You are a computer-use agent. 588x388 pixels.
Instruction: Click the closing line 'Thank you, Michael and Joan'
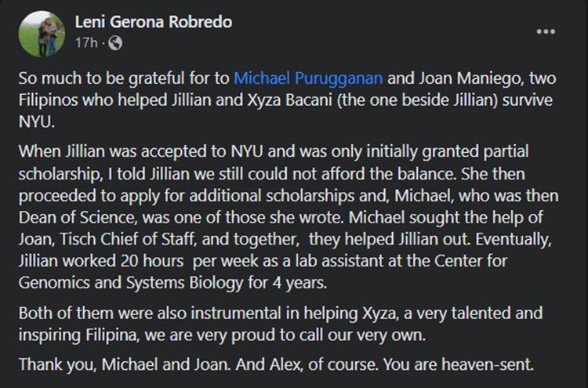pyautogui.click(x=125, y=364)
